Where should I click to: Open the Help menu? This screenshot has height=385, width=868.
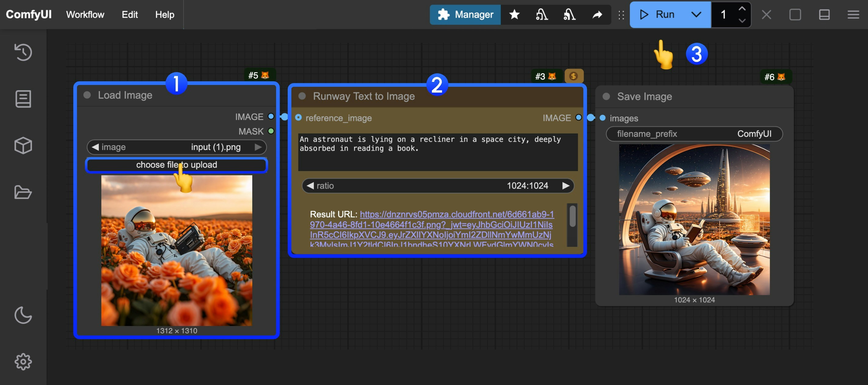[x=164, y=14]
